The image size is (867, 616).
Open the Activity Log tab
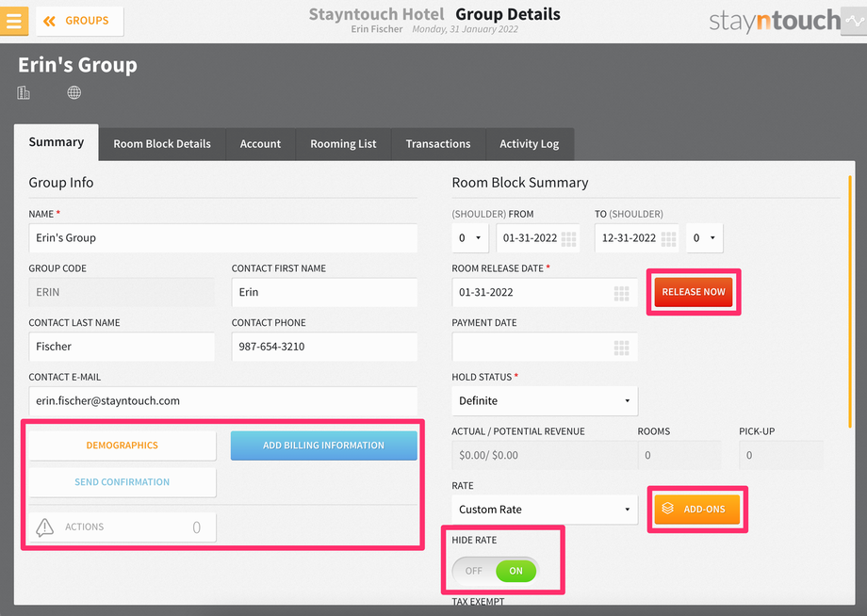(x=530, y=144)
